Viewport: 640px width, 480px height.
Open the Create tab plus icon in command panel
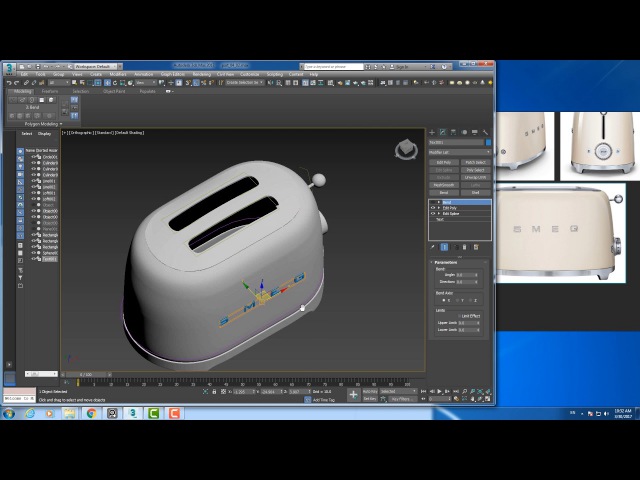click(432, 132)
